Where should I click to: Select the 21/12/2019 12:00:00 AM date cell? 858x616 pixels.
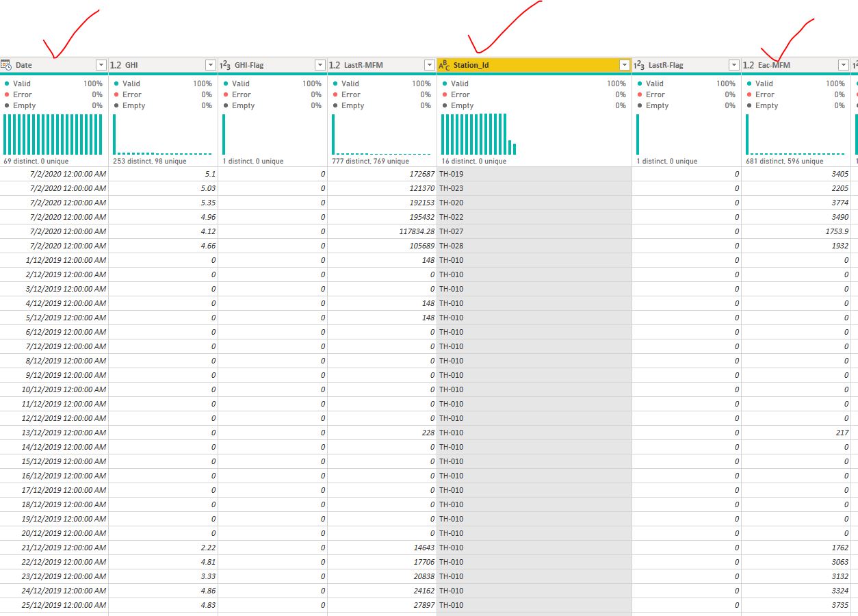54,548
